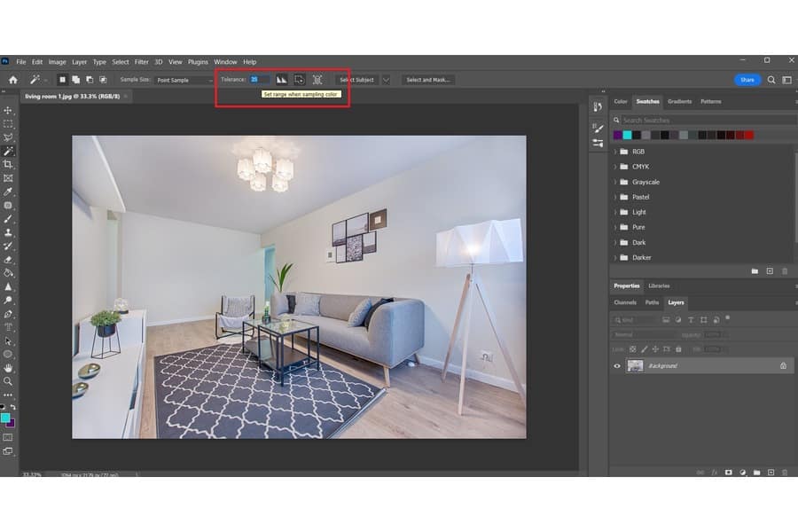Open the Filter menu

[142, 62]
